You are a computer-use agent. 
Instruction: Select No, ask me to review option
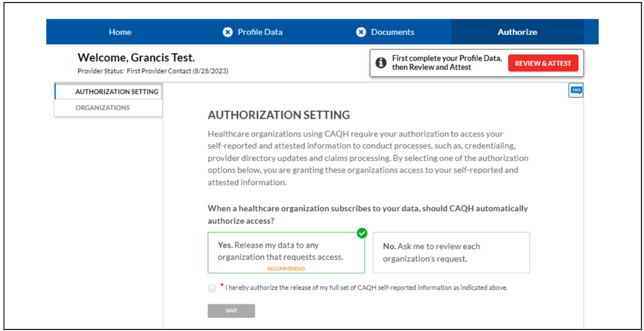point(451,253)
